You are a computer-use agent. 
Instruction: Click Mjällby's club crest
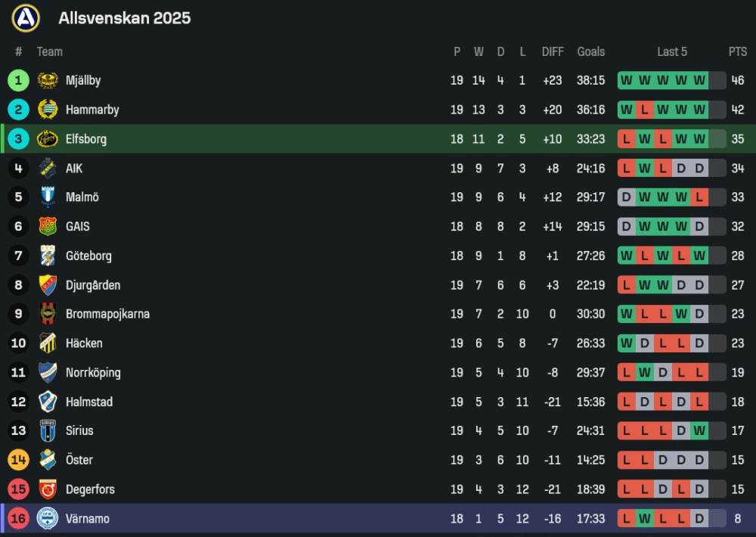(48, 80)
